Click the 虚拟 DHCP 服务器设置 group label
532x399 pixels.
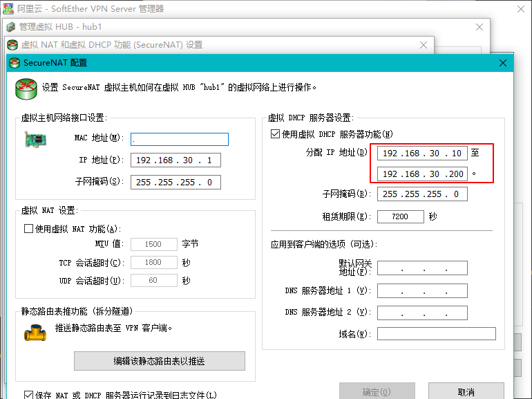[x=311, y=118]
